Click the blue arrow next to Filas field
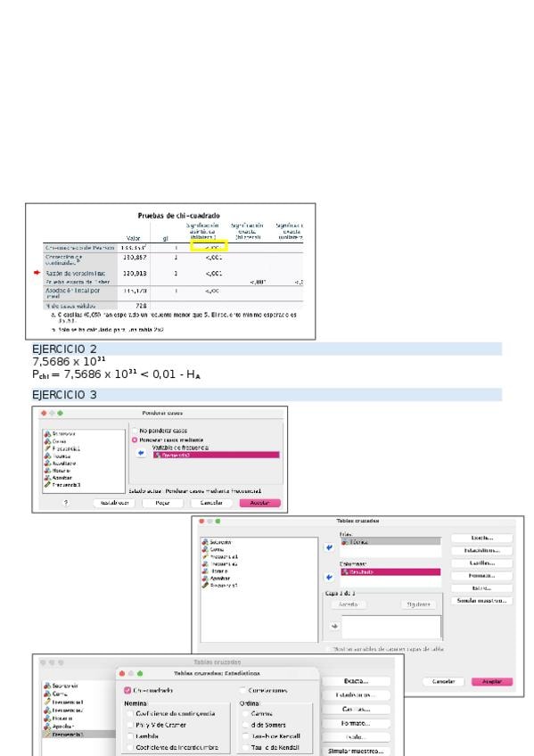 (329, 547)
